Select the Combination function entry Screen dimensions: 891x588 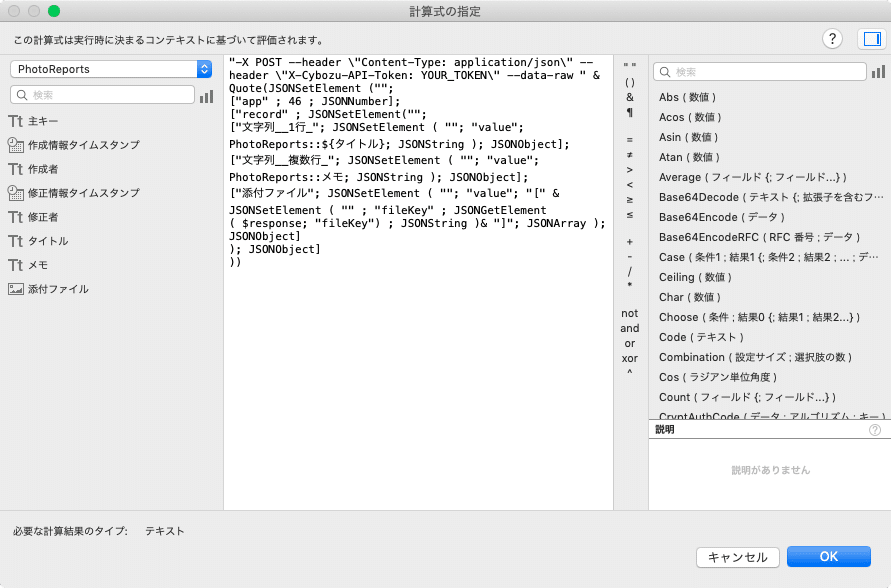755,357
